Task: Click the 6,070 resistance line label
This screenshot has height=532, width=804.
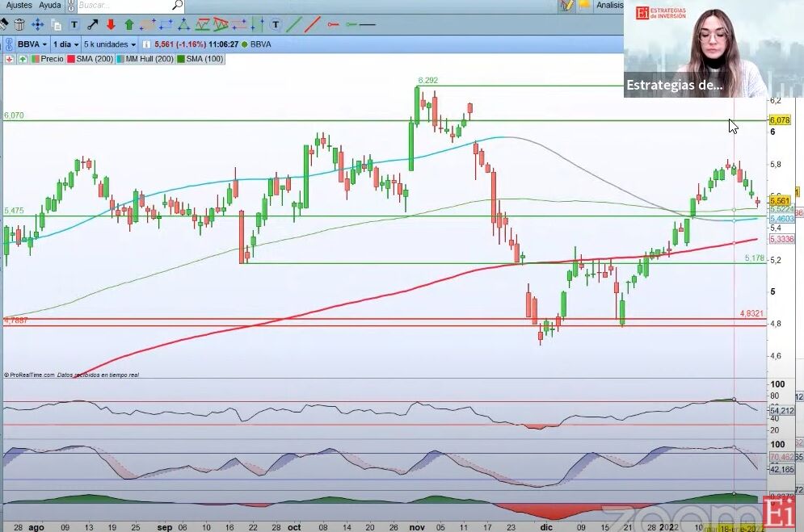Action: (x=14, y=115)
